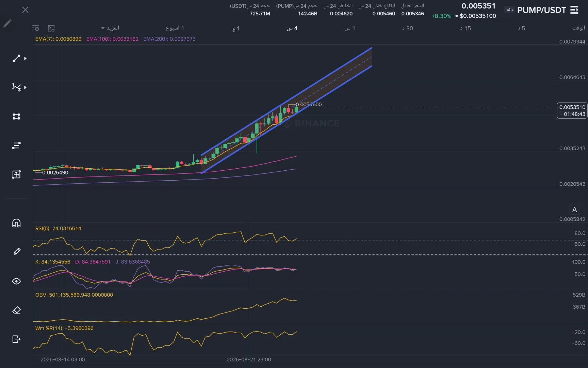Viewport: 588px width, 368px height.
Task: Select the trend line drawing tool
Action: click(16, 58)
